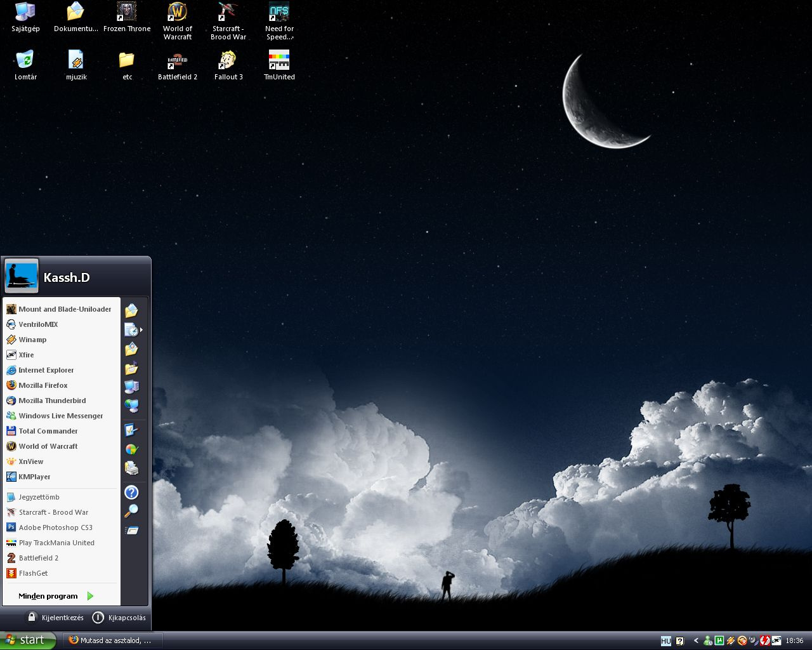Click the Kijelentkezés log off button
The height and width of the screenshot is (650, 812).
pyautogui.click(x=55, y=617)
